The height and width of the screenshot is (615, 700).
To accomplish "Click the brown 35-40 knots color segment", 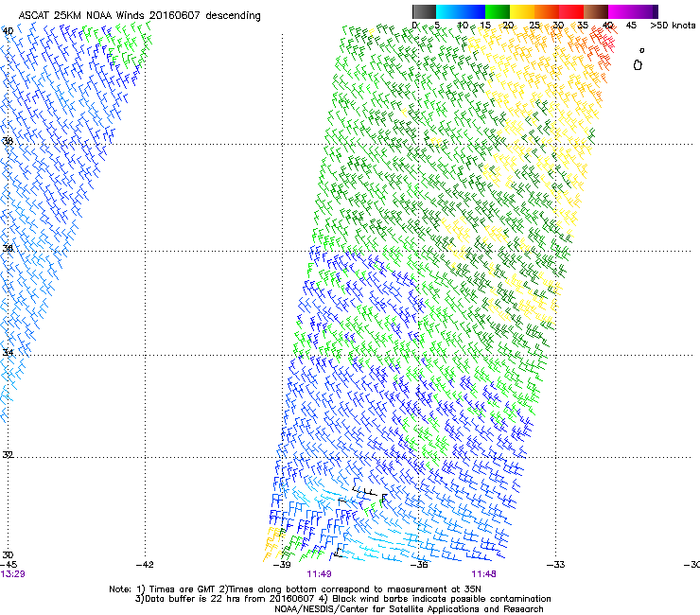I will click(x=596, y=11).
